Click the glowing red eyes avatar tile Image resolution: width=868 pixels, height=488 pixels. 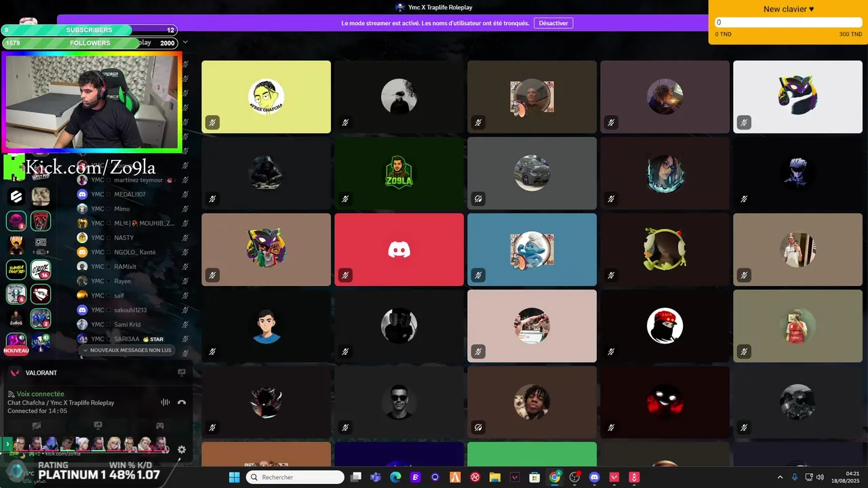click(x=665, y=403)
